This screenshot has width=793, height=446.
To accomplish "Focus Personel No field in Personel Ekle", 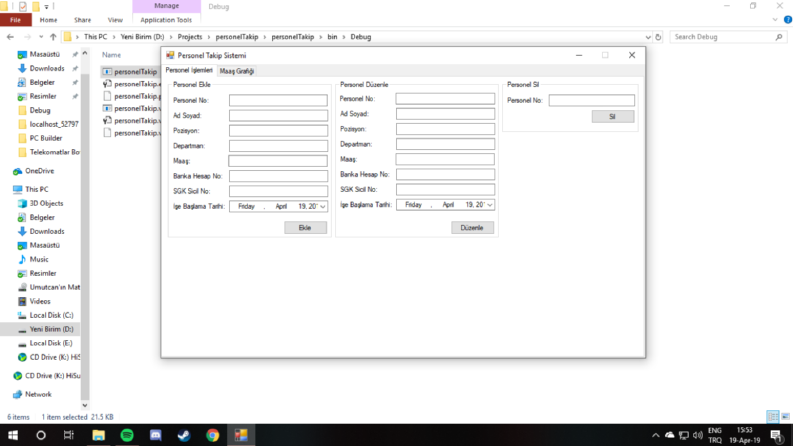I will (x=278, y=100).
